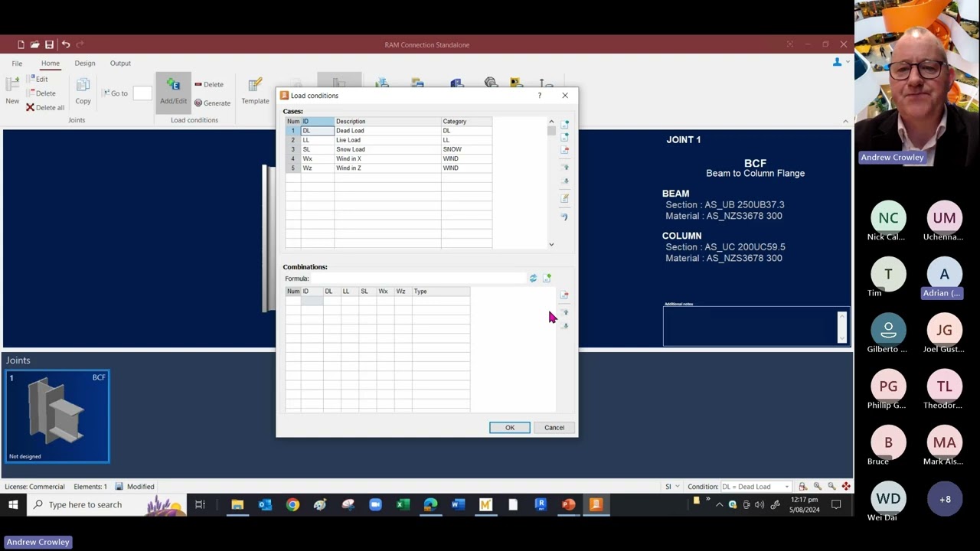Viewport: 980px width, 551px height.
Task: Click the Type column header in Combinations
Action: pyautogui.click(x=441, y=292)
